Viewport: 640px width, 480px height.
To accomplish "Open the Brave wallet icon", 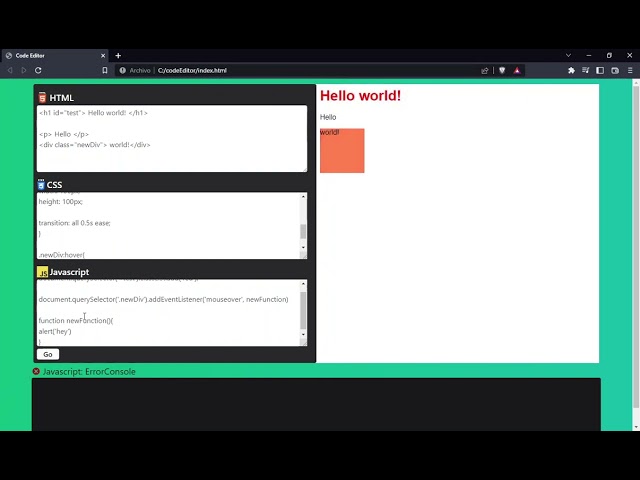I will click(615, 70).
